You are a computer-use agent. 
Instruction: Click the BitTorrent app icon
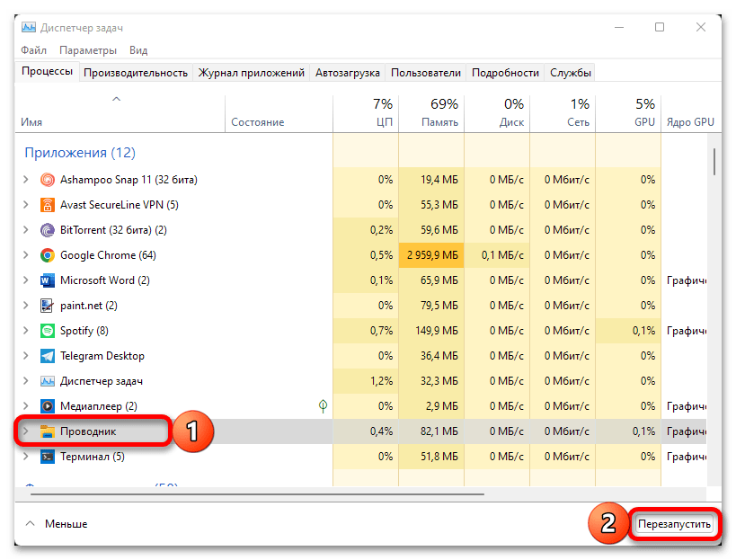(48, 230)
